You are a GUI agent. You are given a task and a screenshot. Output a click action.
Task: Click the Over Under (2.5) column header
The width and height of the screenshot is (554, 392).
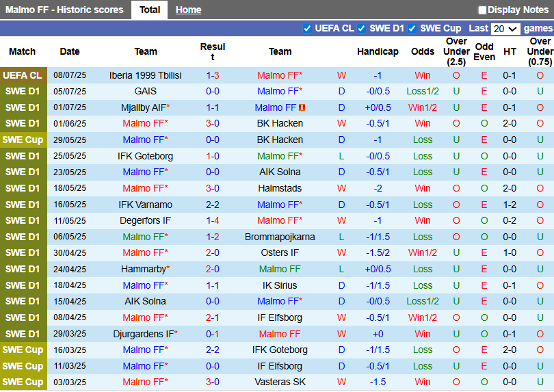click(456, 51)
